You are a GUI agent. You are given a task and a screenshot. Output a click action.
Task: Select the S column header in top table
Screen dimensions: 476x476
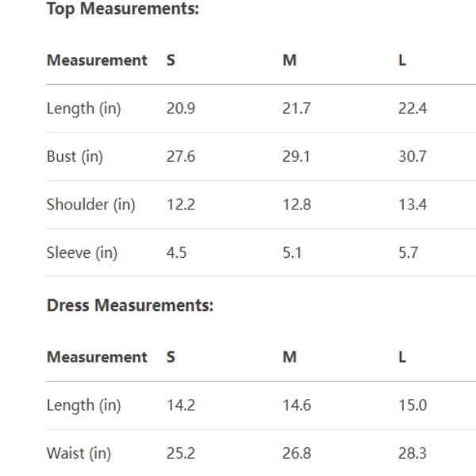click(171, 60)
